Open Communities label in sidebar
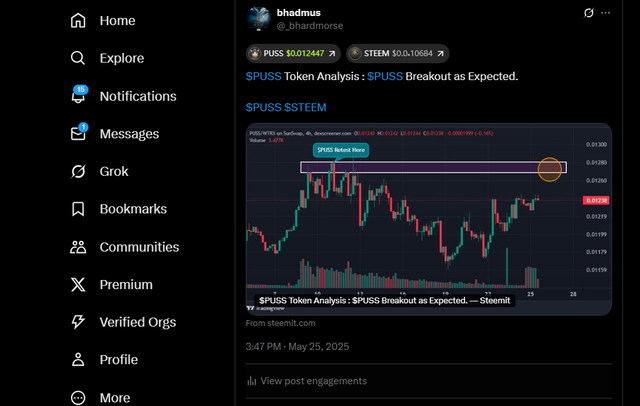Image resolution: width=640 pixels, height=406 pixels. pos(139,247)
